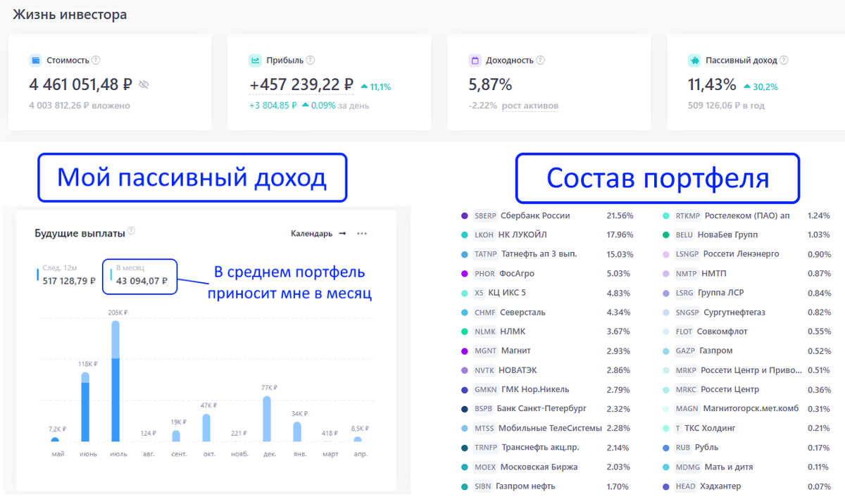Screen dimensions: 845x504
Task: Click the purple calendar icon beside Доходность
Action: [x=475, y=61]
